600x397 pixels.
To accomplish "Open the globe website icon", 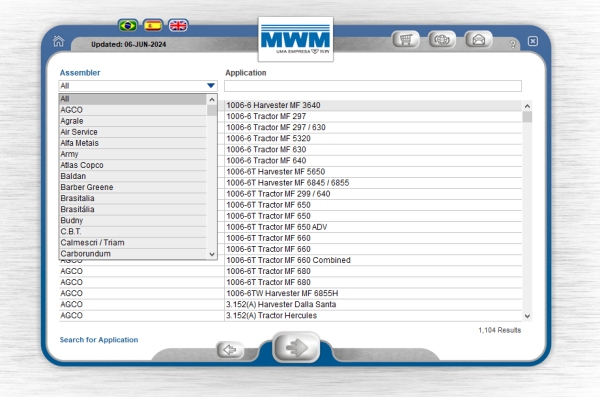I will tap(442, 39).
